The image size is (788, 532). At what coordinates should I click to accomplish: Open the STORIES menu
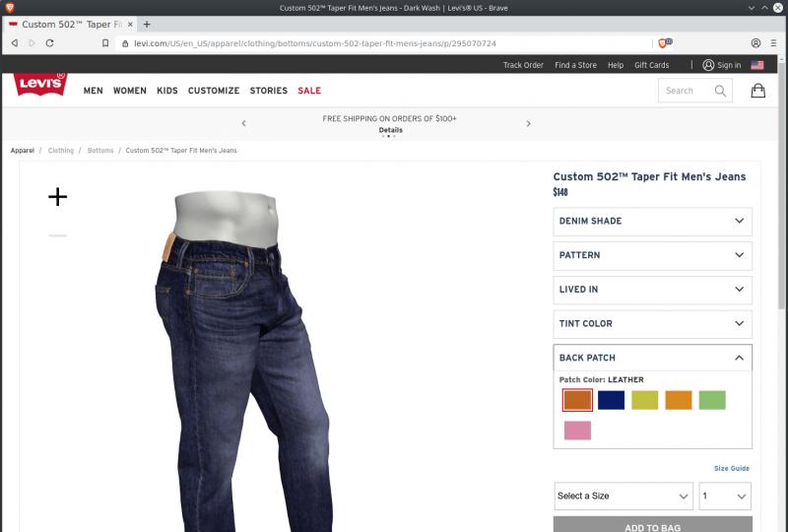tap(268, 91)
